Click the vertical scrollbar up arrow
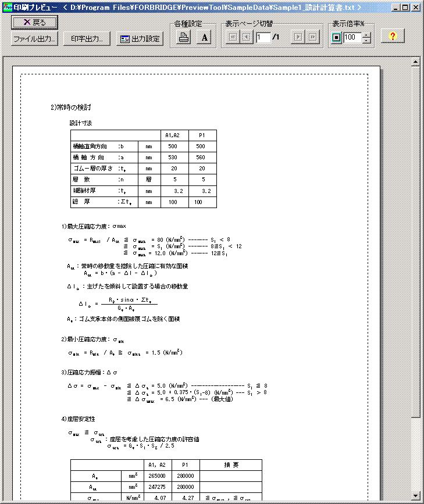Image resolution: width=424 pixels, height=504 pixels. point(416,62)
